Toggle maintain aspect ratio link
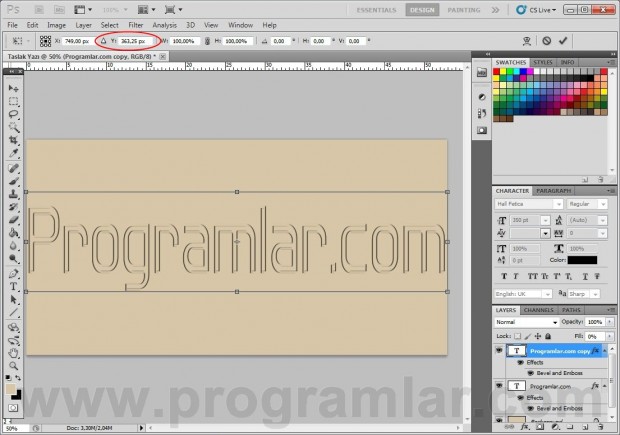This screenshot has width=620, height=435. (x=207, y=41)
